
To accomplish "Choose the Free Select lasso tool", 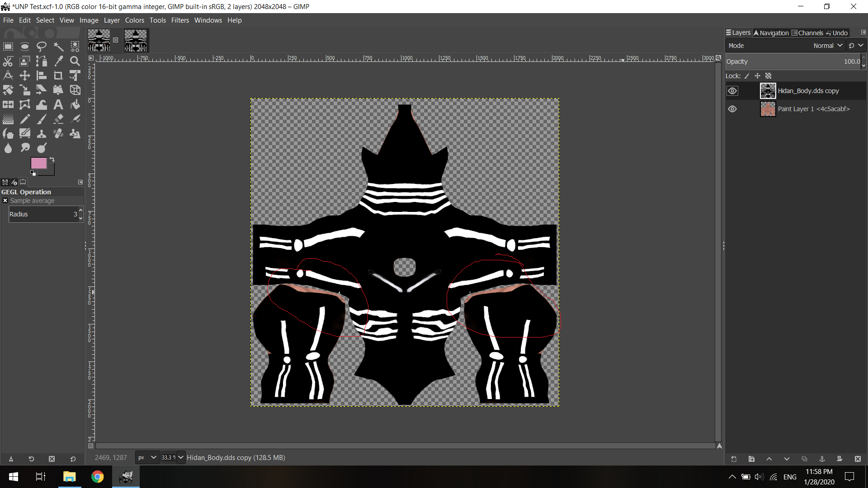I will point(42,47).
